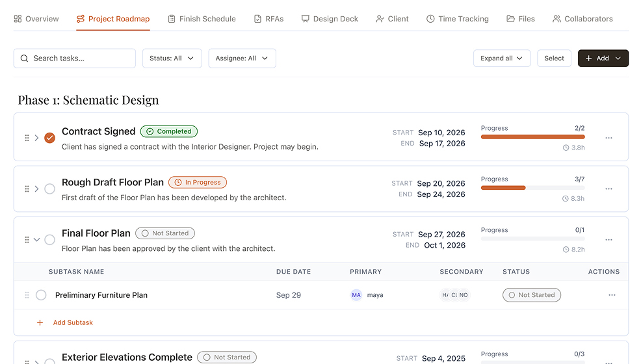This screenshot has height=364, width=641.
Task: Click the Final Floor Plan title
Action: click(96, 233)
